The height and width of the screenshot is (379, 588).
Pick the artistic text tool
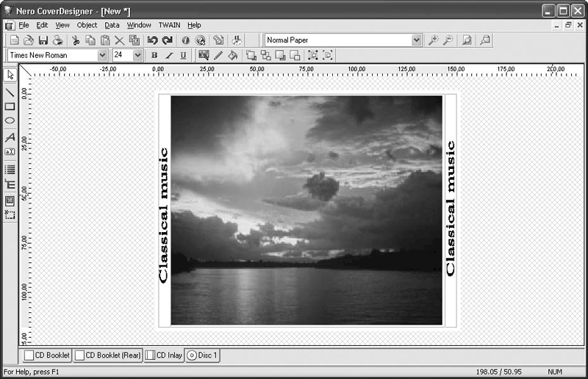coord(10,137)
